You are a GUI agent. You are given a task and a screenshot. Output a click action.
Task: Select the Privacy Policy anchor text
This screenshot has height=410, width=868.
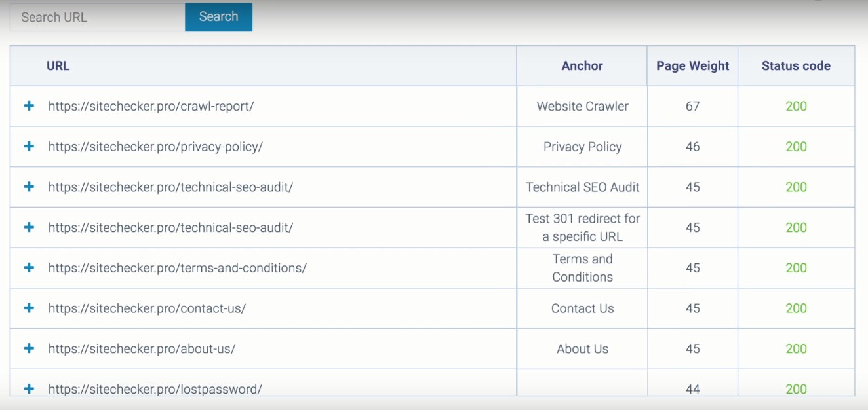(582, 147)
